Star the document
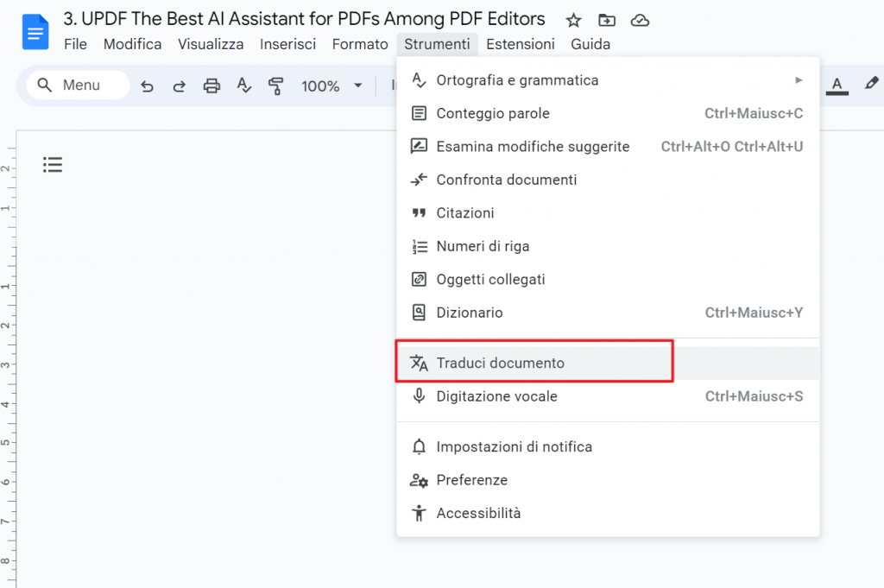 click(573, 19)
